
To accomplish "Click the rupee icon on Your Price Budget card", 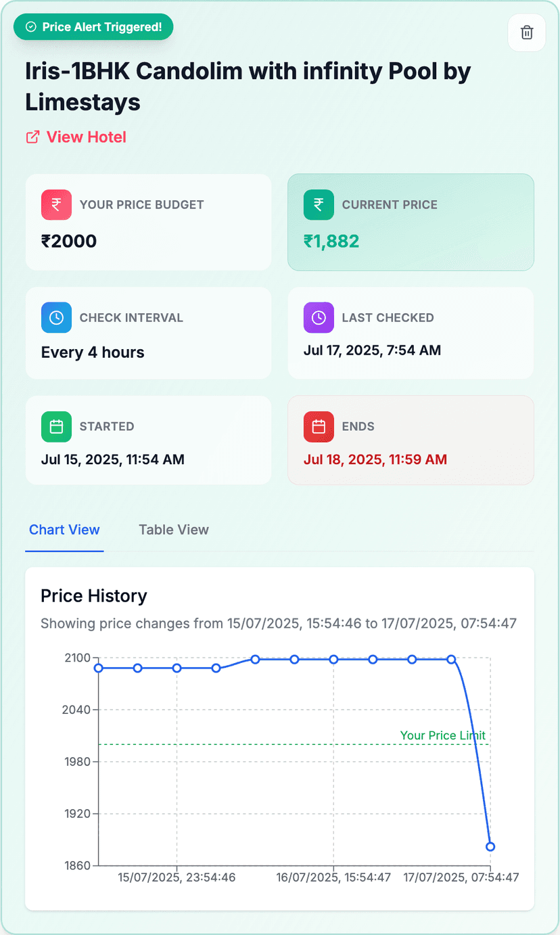I will click(x=56, y=204).
